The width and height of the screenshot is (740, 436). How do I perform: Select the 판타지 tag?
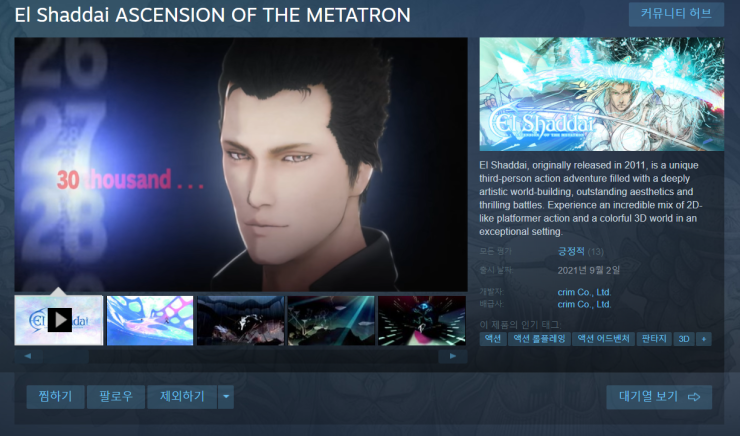[x=654, y=339]
